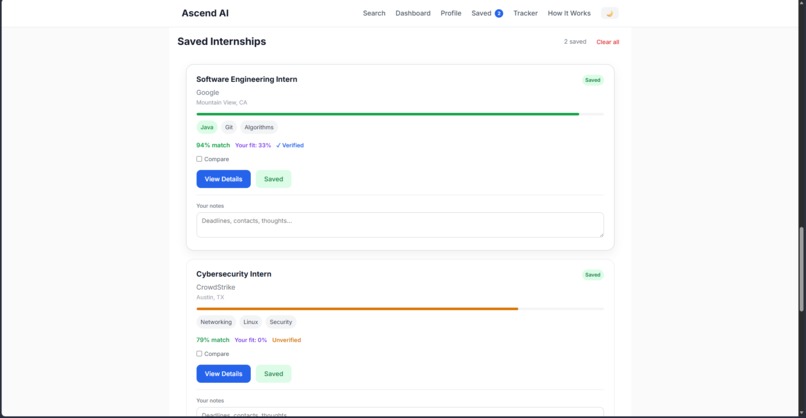The height and width of the screenshot is (418, 806).
Task: View Details for CrowdStrike Cybersecurity Intern
Action: 223,374
